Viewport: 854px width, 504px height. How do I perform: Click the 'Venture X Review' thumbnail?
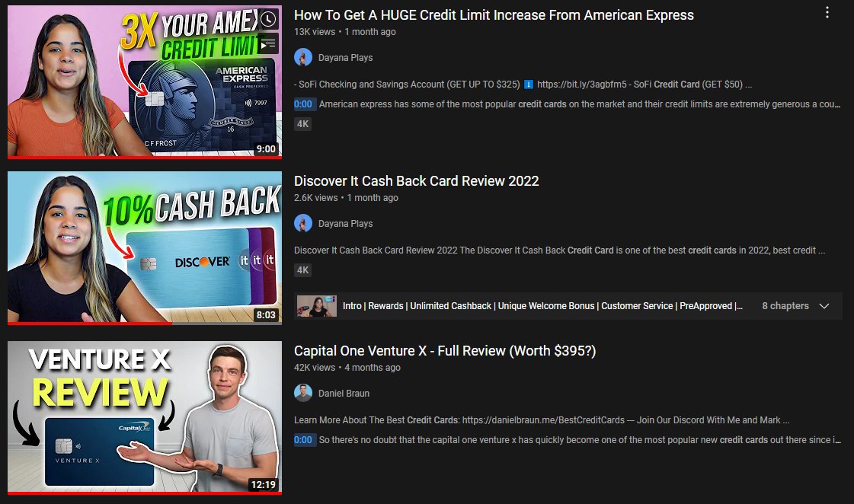(145, 417)
